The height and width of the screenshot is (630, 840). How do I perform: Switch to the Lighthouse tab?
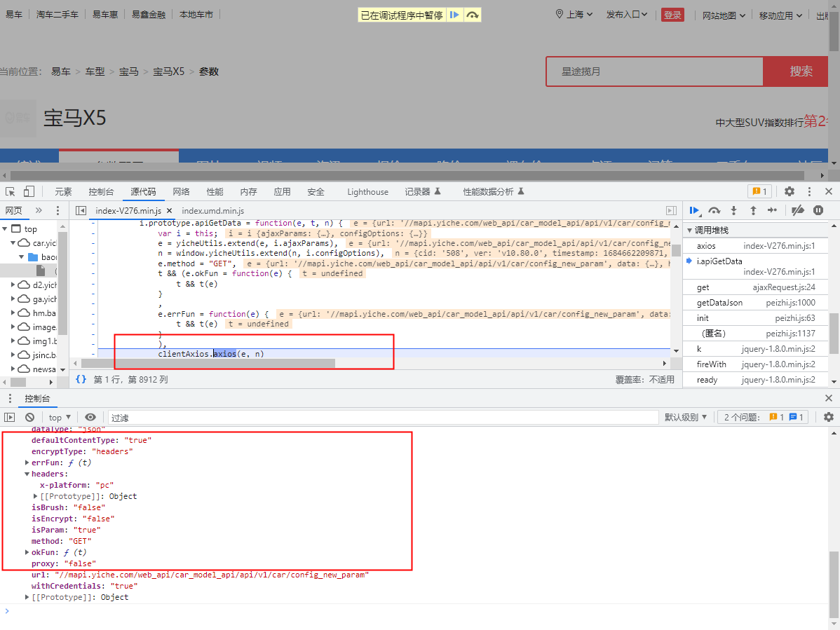[x=367, y=191]
